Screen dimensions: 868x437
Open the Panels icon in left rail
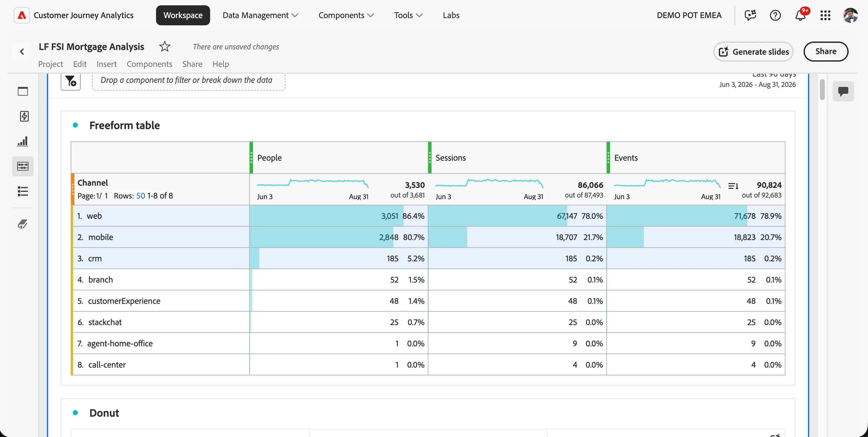(23, 91)
